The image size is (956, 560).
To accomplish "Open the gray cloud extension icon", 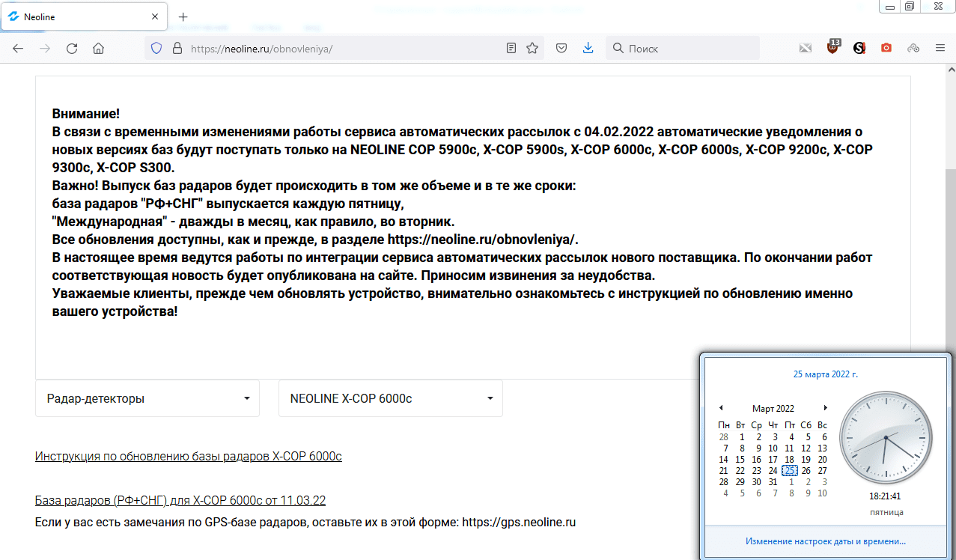I will 913,48.
